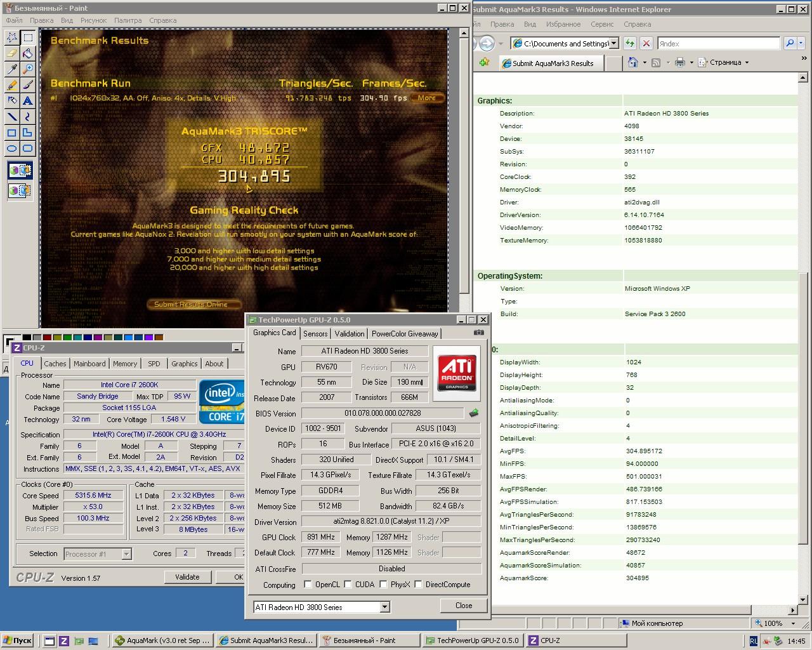Image resolution: width=812 pixels, height=650 pixels.
Task: Open the GPU selection dropdown in GPU-Z
Action: [x=384, y=607]
